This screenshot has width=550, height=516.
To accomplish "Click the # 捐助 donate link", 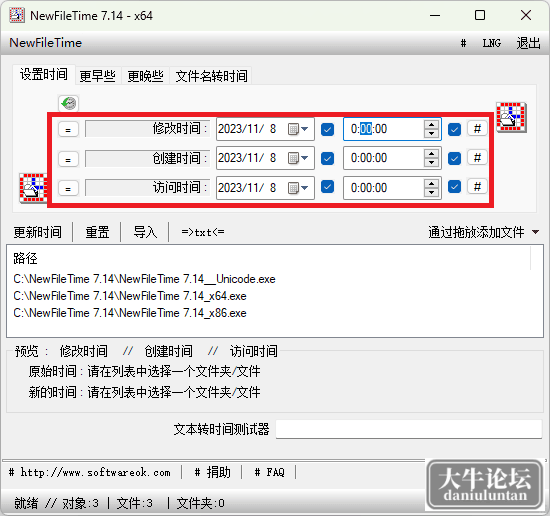I will [213, 472].
